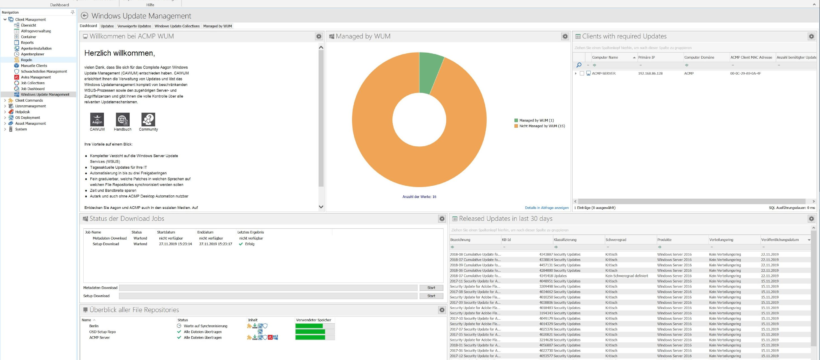Select Job Dashboard in navigation tree
The height and width of the screenshot is (360, 820).
(x=33, y=88)
